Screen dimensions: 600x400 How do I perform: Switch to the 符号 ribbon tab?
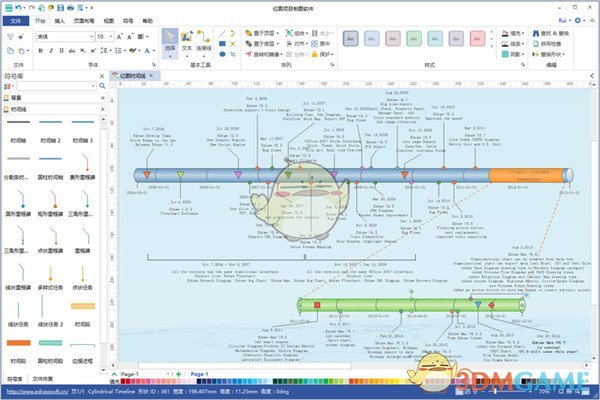click(128, 21)
